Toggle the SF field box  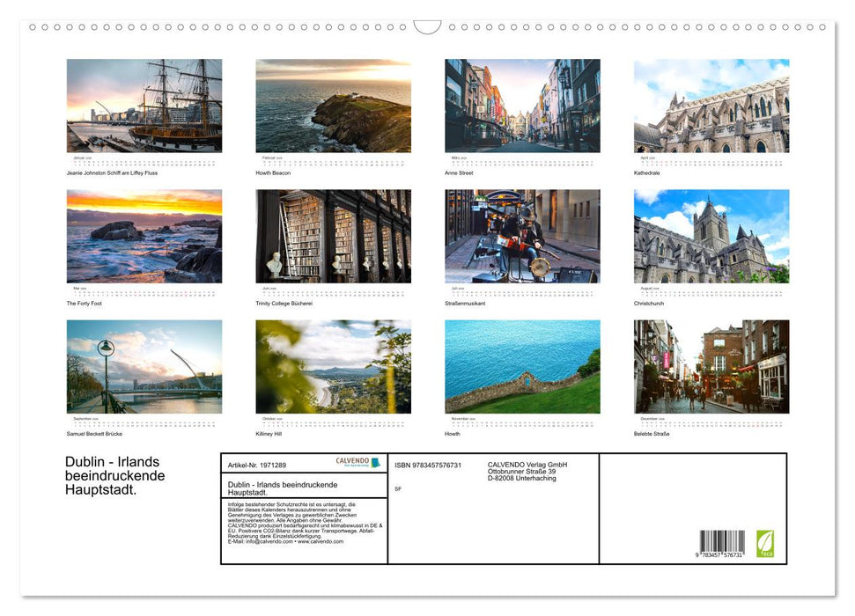pos(398,488)
